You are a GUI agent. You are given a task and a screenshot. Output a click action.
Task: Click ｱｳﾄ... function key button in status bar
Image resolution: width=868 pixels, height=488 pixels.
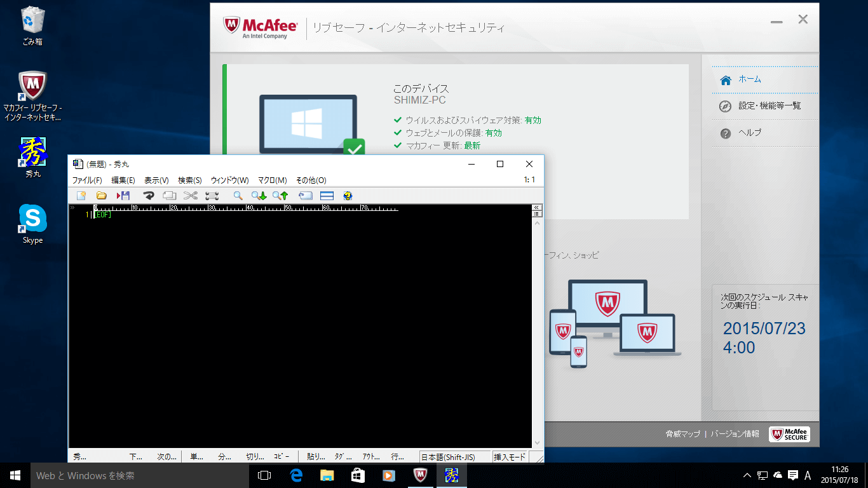coord(371,456)
